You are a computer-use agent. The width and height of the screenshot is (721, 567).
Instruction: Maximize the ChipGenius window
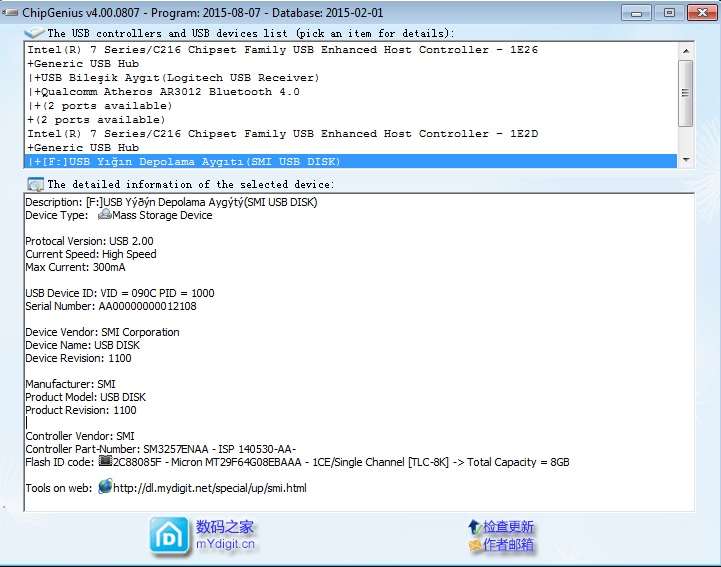pos(669,12)
